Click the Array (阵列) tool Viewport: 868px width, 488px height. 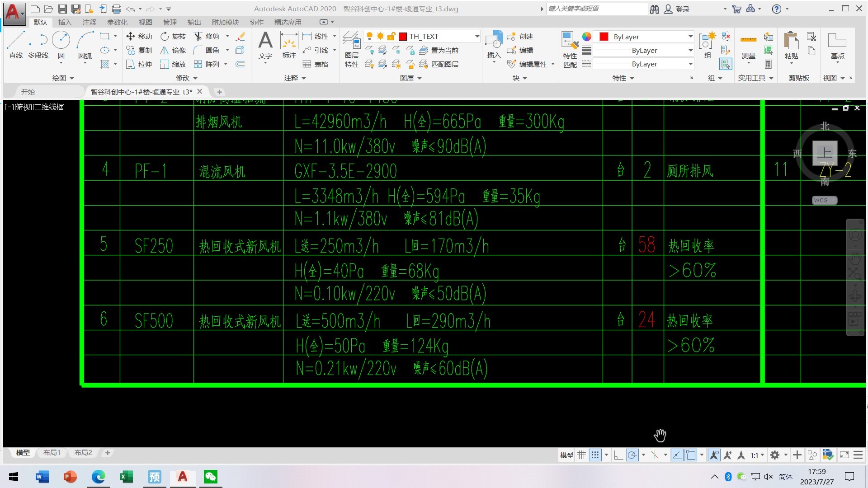click(x=207, y=64)
